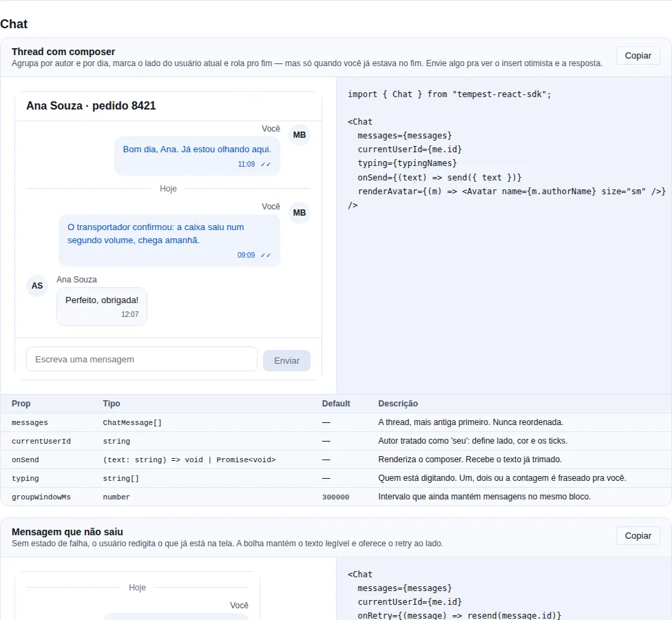Click the read ticks next to 11:09
The width and height of the screenshot is (672, 620).
point(266,164)
